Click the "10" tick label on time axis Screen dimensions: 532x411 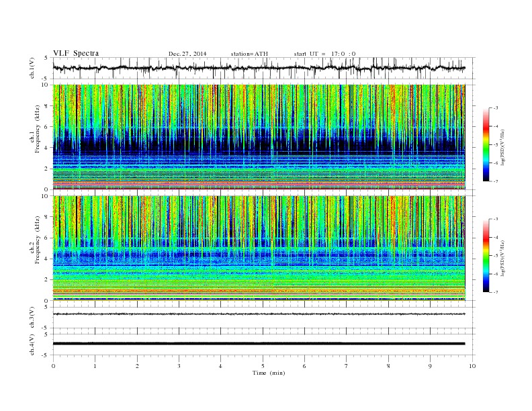tap(472, 366)
